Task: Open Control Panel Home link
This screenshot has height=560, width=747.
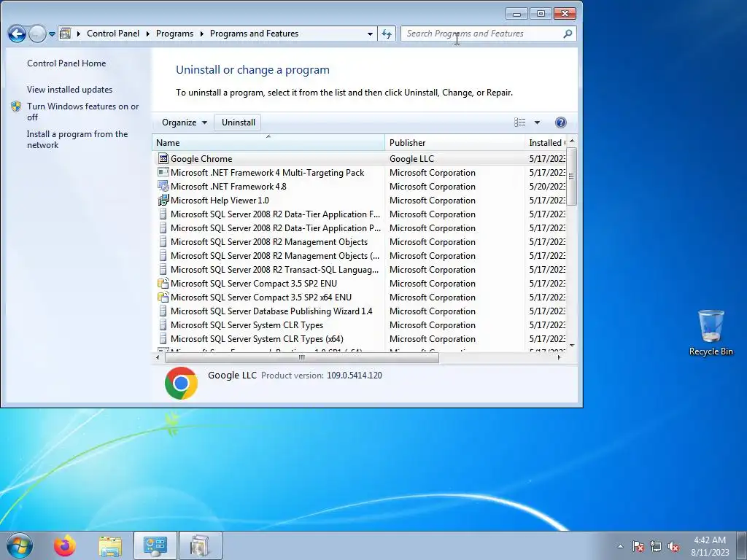Action: click(66, 63)
